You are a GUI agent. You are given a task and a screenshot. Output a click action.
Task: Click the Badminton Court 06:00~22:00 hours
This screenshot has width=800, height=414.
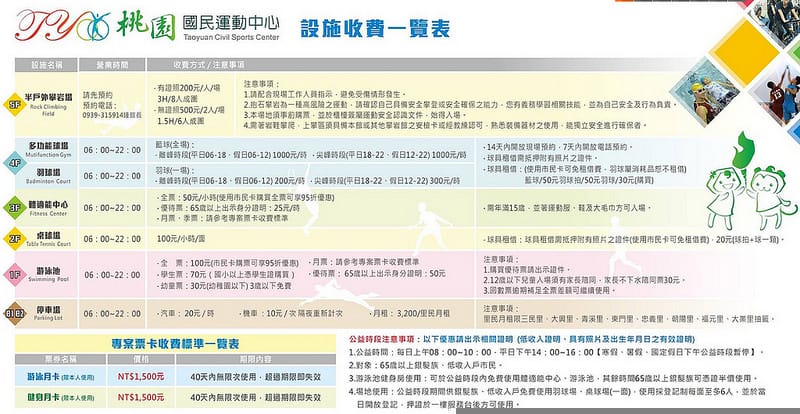[x=112, y=176]
